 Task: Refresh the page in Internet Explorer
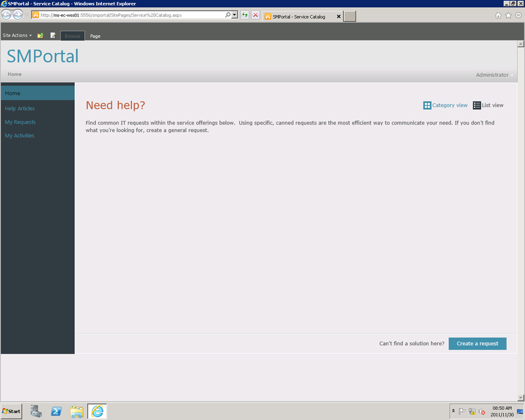(x=245, y=15)
